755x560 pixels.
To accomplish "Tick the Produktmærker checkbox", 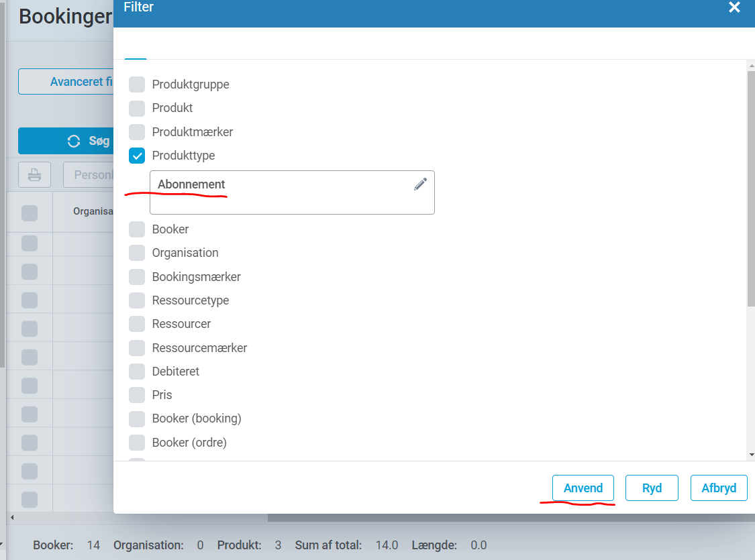I will point(137,132).
